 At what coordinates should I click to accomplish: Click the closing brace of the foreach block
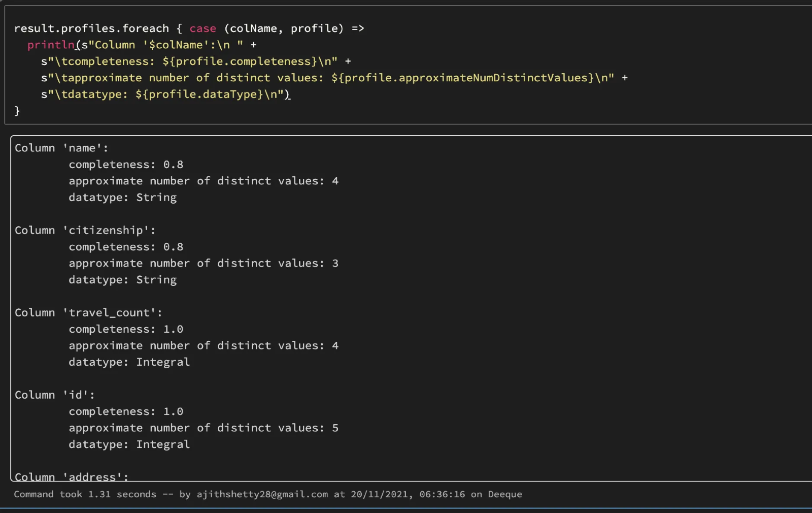(x=17, y=111)
